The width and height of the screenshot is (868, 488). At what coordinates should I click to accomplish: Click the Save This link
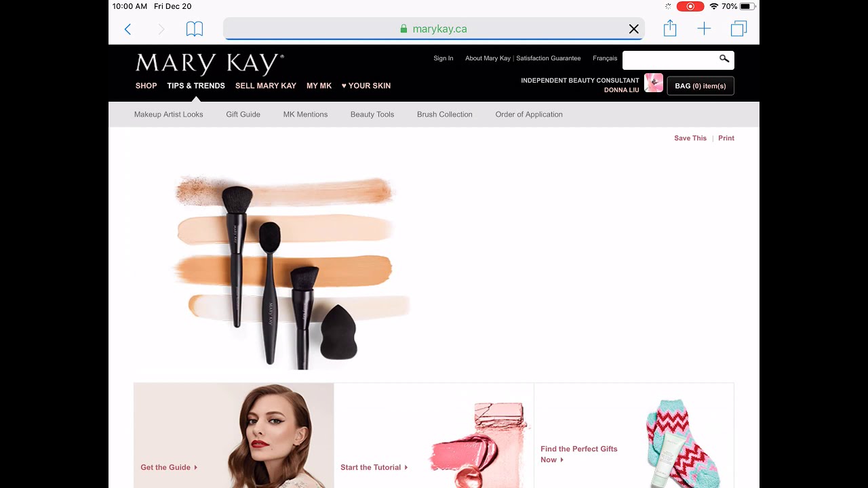690,138
